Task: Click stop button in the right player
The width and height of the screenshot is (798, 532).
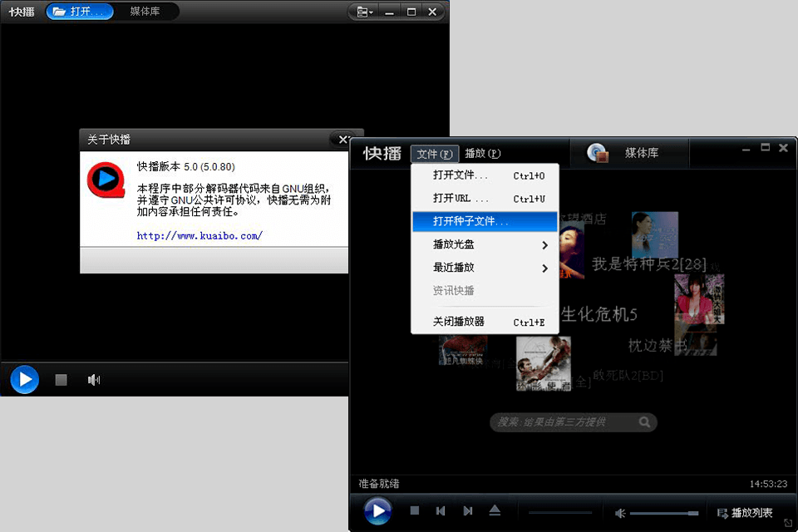Action: tap(414, 510)
